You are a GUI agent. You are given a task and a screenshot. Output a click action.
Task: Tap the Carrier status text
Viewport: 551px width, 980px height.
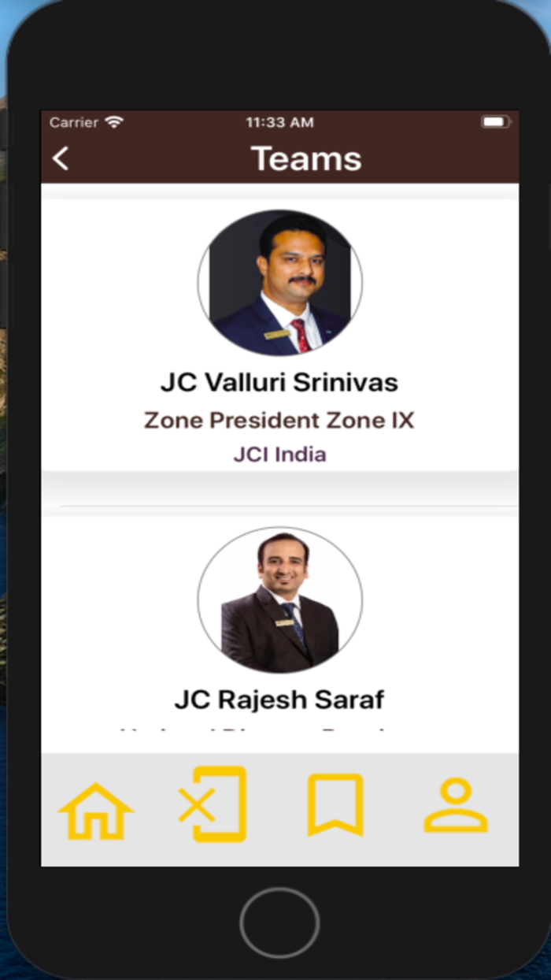(74, 122)
